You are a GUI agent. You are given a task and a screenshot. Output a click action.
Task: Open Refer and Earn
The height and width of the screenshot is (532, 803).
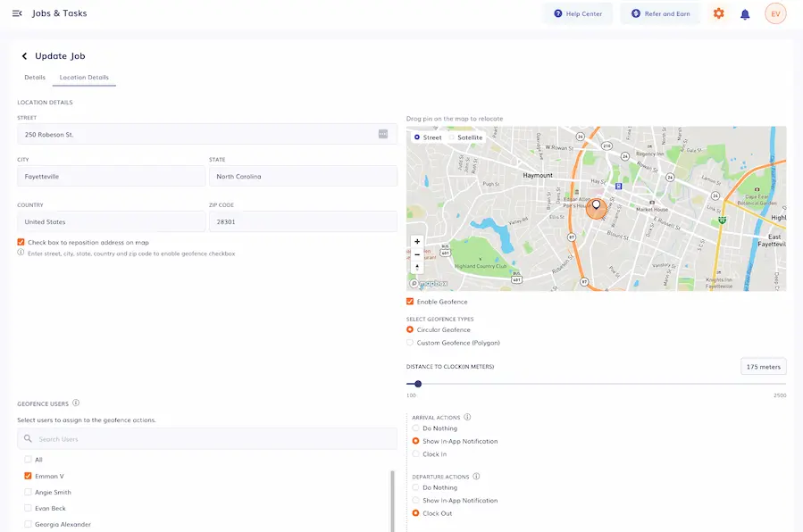660,13
